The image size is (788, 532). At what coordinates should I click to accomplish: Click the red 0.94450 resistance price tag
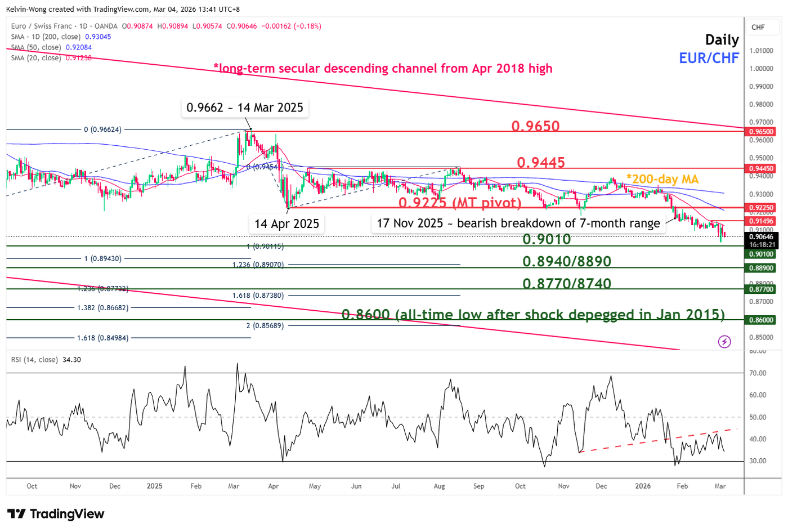[763, 168]
